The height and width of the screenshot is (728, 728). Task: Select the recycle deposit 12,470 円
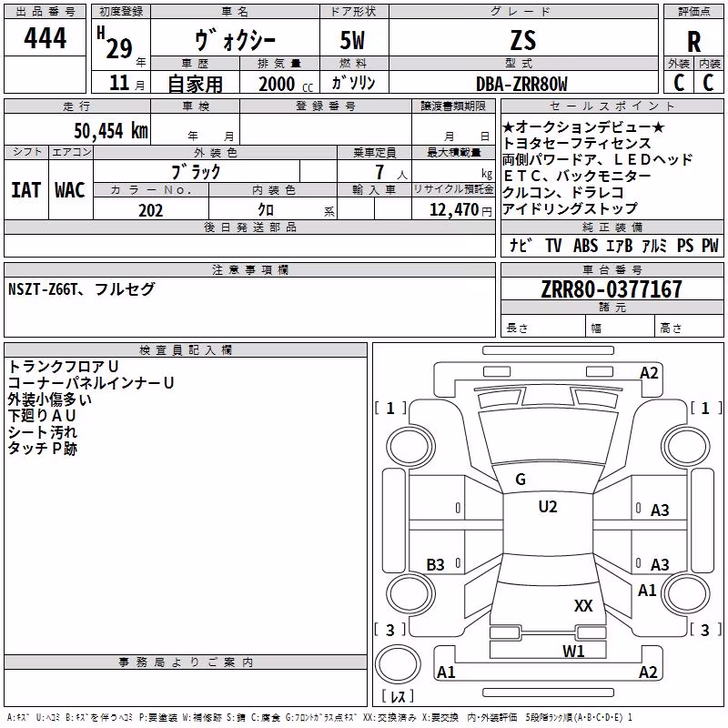point(460,210)
